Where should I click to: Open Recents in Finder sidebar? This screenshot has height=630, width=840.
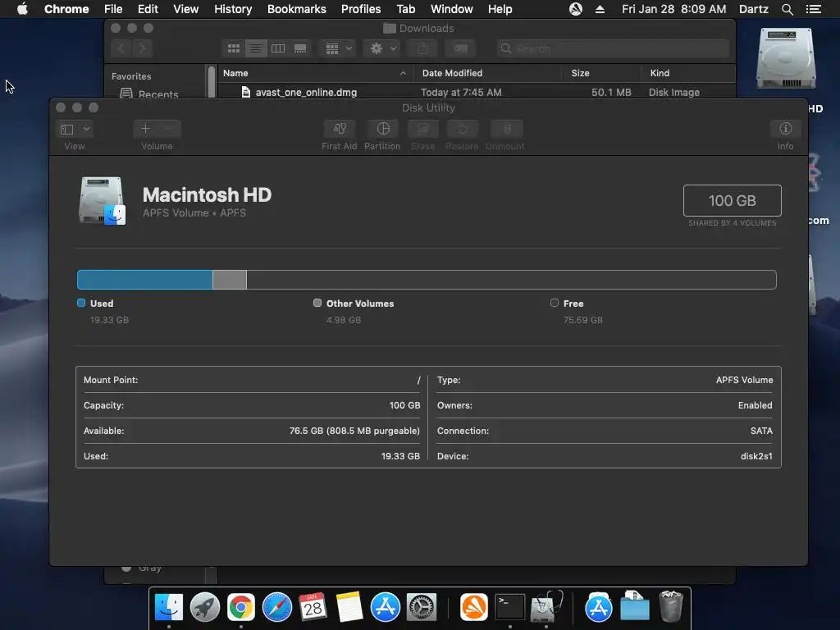point(150,94)
